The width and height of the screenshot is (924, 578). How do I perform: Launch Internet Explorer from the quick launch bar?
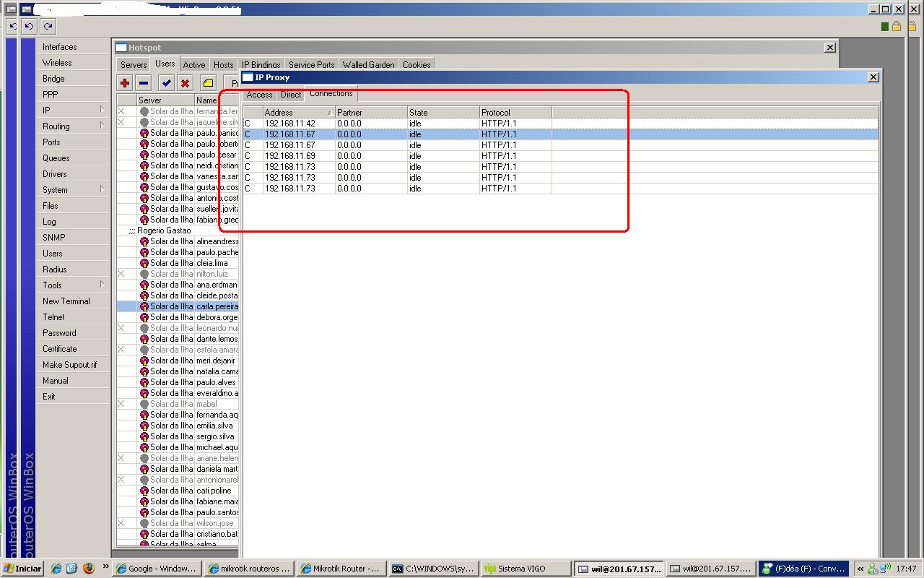click(56, 569)
